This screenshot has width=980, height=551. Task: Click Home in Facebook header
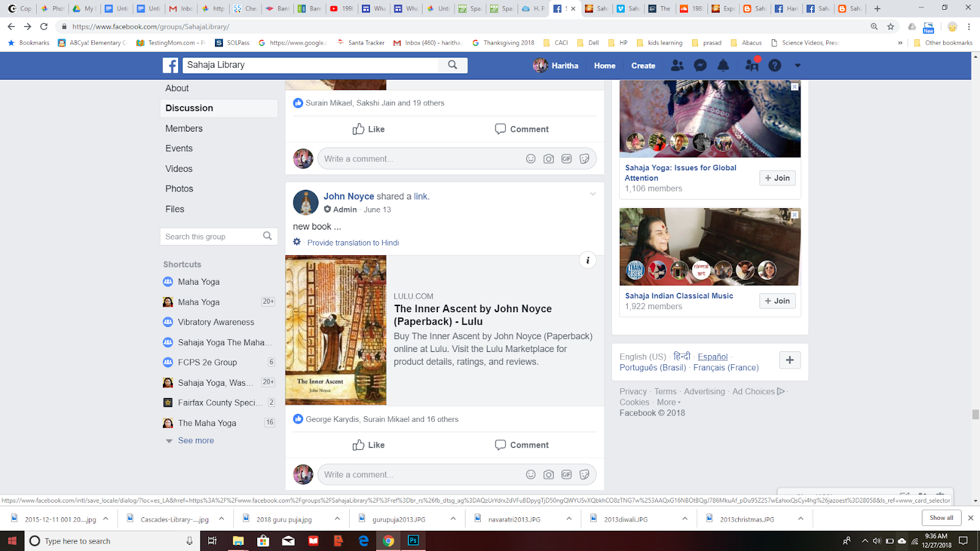click(605, 66)
